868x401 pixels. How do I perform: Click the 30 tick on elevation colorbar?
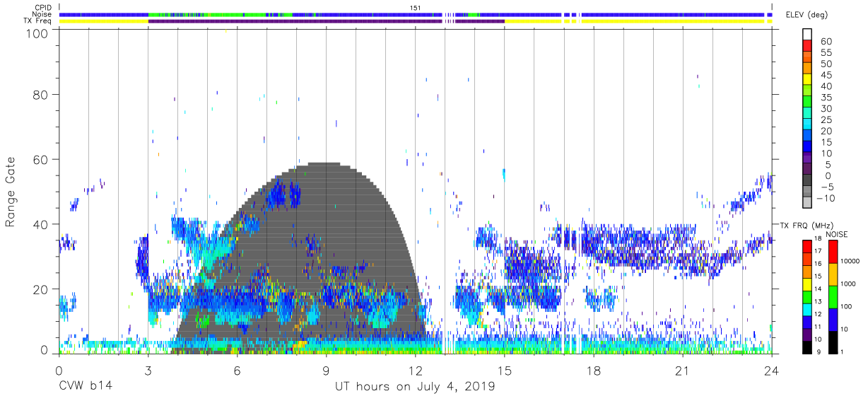pos(826,108)
